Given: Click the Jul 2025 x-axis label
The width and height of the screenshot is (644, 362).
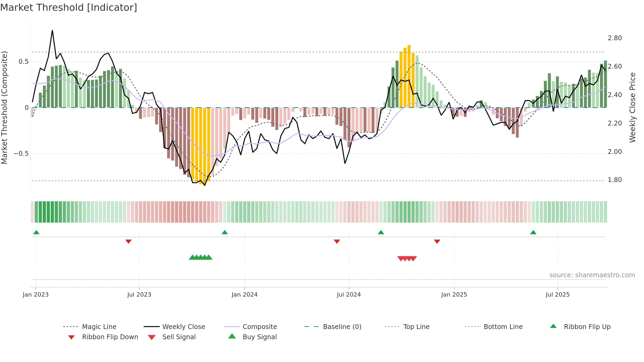Looking at the screenshot, I should pyautogui.click(x=558, y=295).
